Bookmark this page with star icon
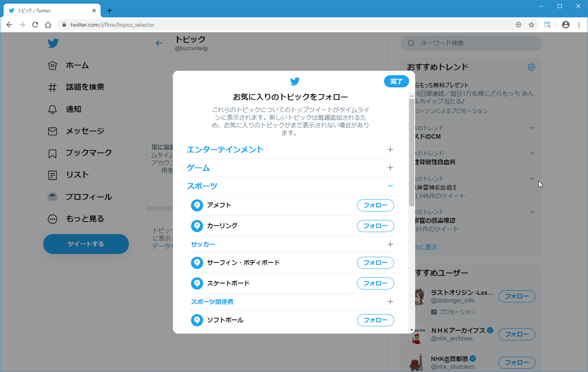 coord(531,25)
